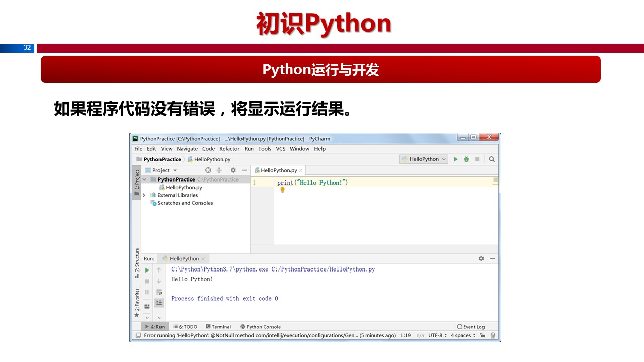Open the Code menu
Image resolution: width=644 pixels, height=362 pixels.
point(208,149)
